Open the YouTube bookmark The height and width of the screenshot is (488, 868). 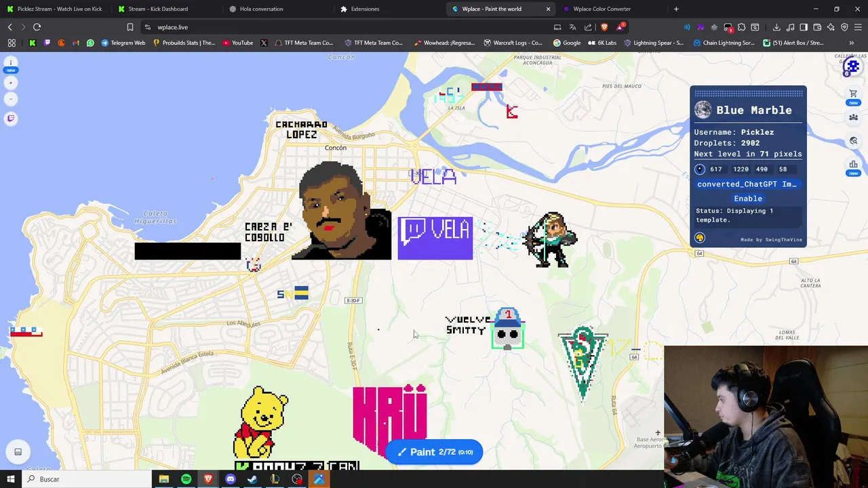(x=237, y=43)
